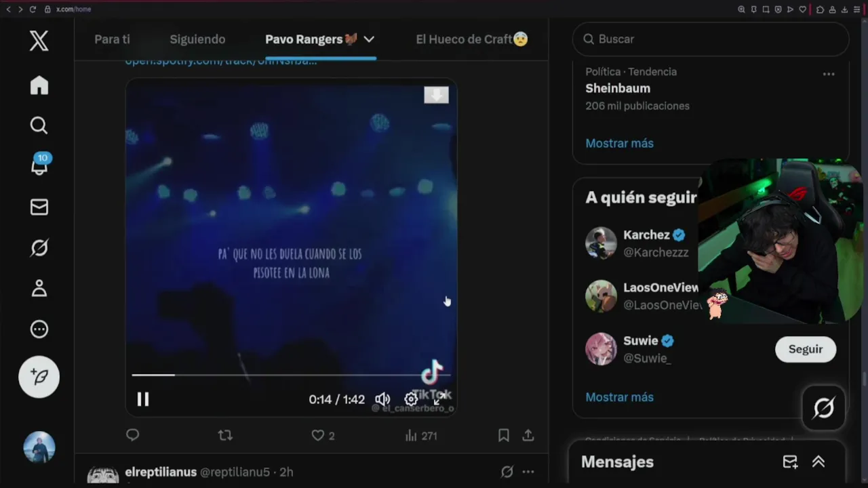Open notifications bell with 10 badge
The height and width of the screenshot is (488, 868).
point(39,165)
